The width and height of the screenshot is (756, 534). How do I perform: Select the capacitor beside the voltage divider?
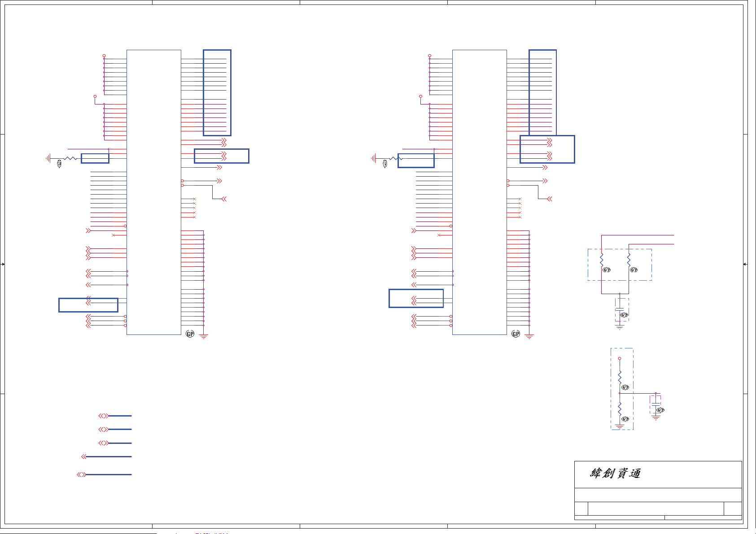coord(655,404)
